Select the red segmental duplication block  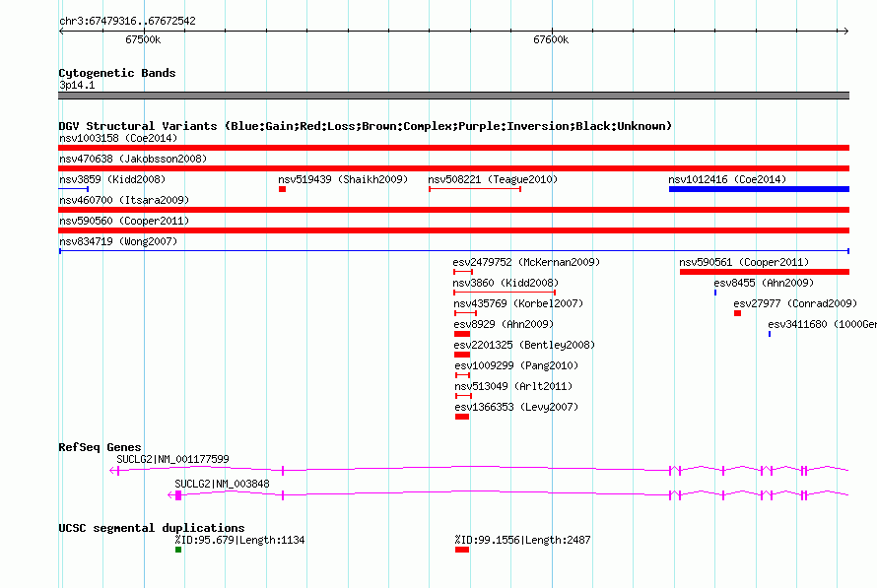click(x=462, y=550)
